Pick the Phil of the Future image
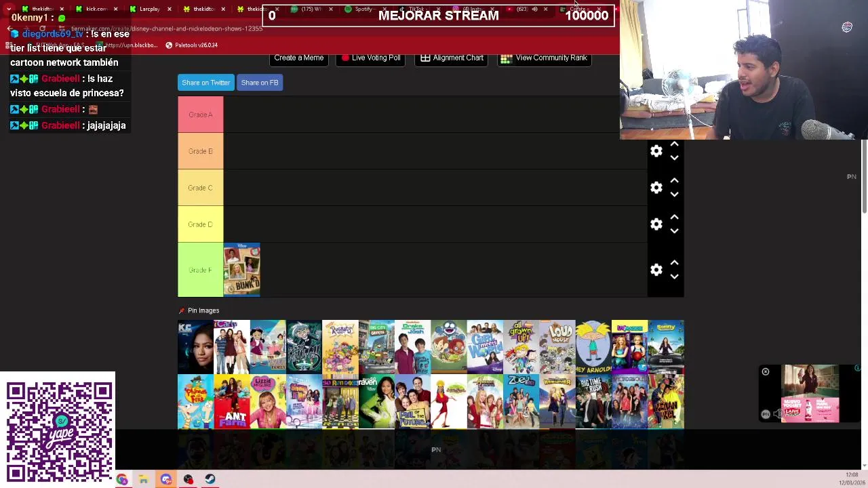The image size is (868, 488). click(412, 401)
